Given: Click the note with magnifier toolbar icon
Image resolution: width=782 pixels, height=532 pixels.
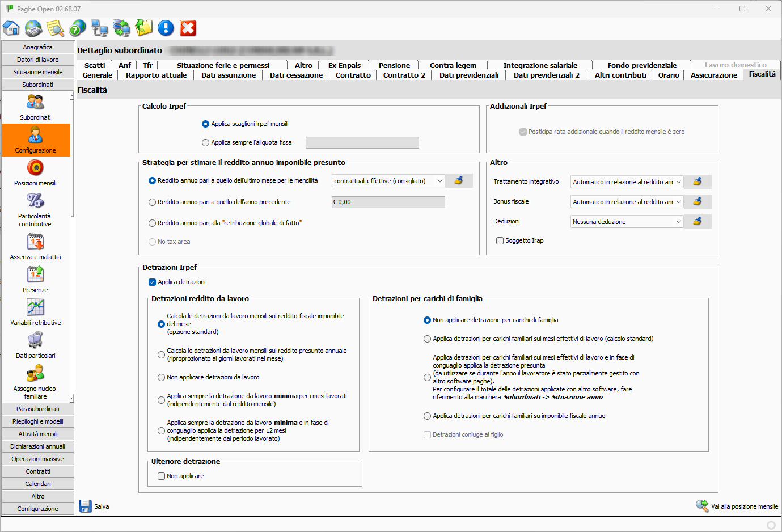Looking at the screenshot, I should pyautogui.click(x=56, y=28).
